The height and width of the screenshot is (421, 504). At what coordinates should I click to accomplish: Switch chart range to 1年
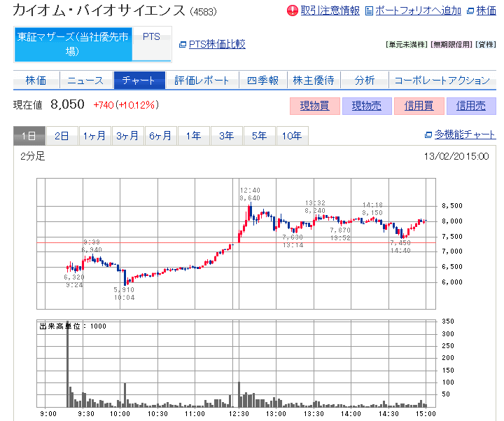click(193, 136)
